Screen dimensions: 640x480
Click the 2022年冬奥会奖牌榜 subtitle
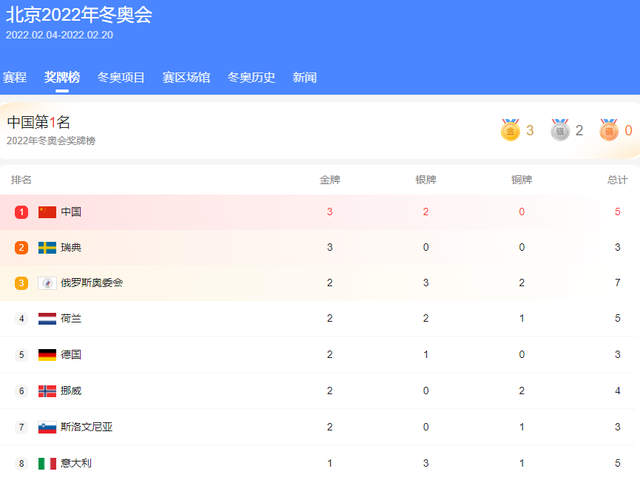51,141
